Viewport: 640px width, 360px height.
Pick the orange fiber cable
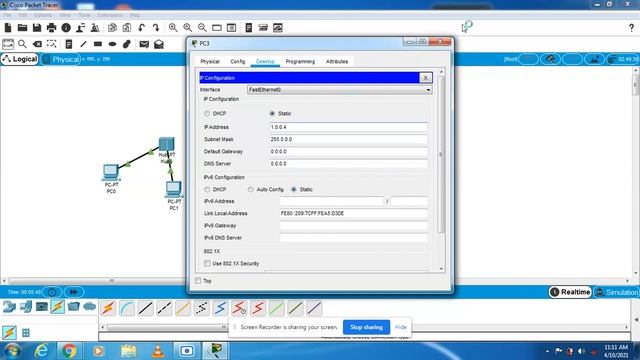click(x=183, y=308)
